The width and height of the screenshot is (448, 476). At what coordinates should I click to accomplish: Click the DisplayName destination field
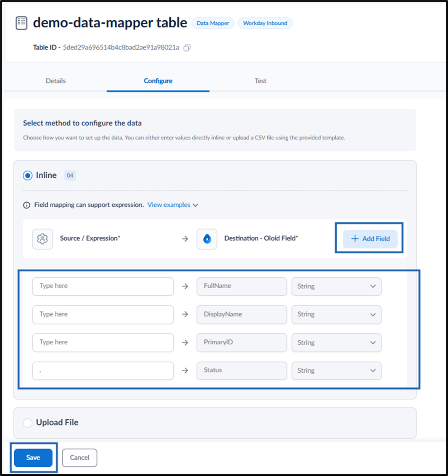pos(242,315)
